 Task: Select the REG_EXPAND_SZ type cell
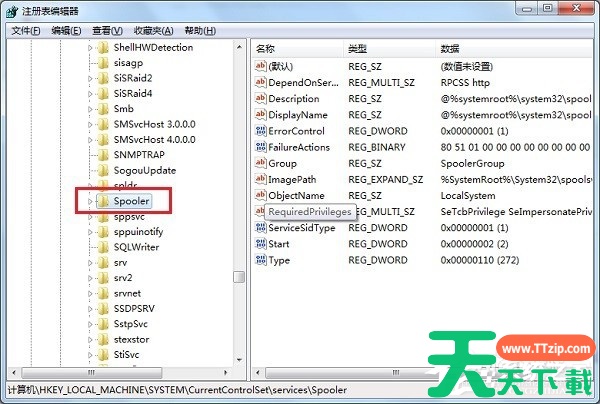click(x=386, y=179)
